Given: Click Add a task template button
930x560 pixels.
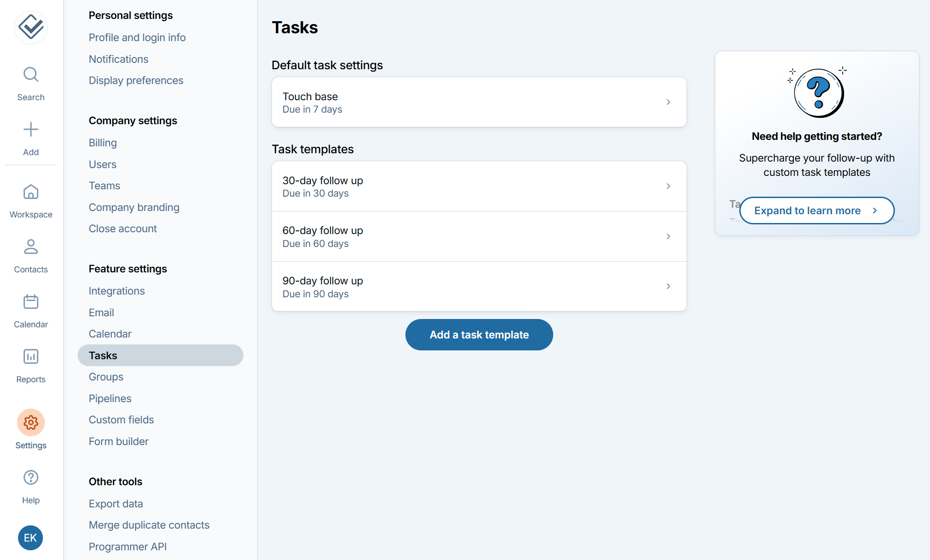Looking at the screenshot, I should click(479, 335).
